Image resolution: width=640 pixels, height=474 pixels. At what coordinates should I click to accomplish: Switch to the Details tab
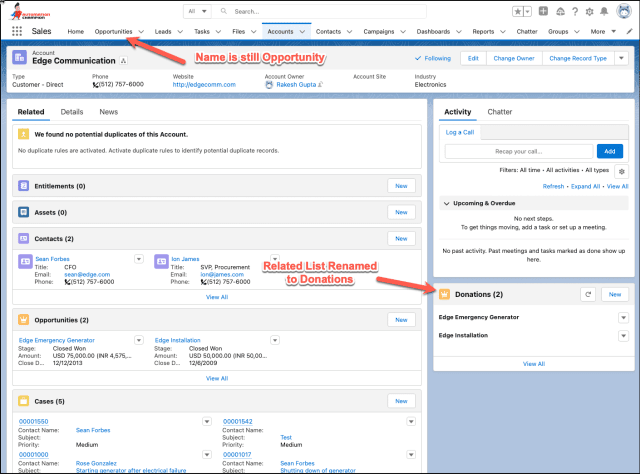coord(72,112)
